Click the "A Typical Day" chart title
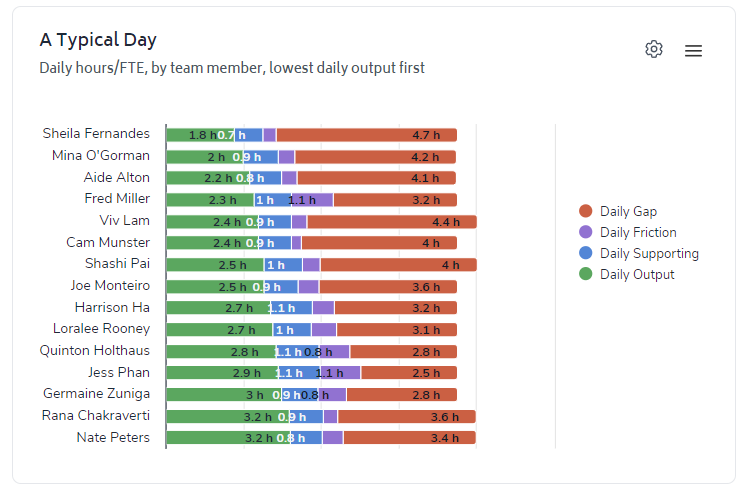The height and width of the screenshot is (489, 743). pos(98,40)
